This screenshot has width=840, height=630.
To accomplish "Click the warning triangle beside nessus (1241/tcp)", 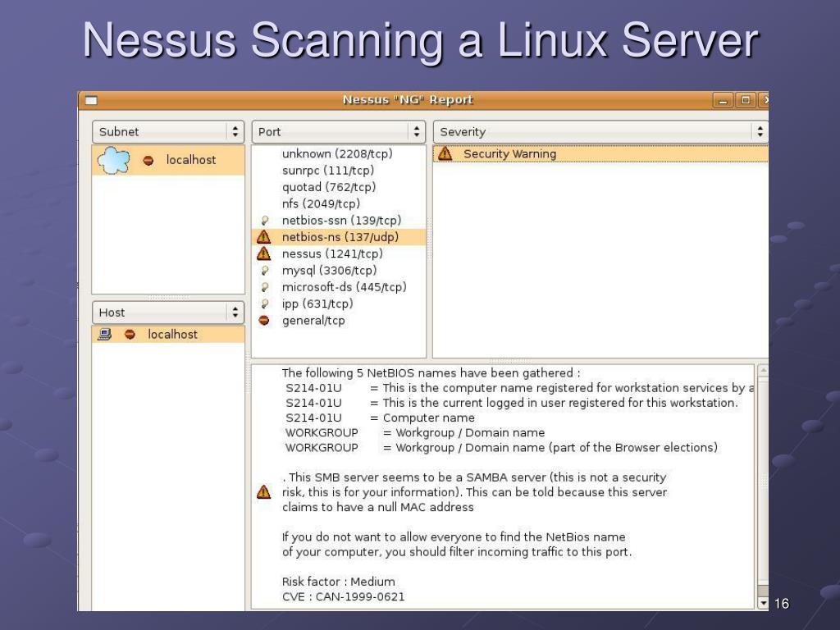I will 263,253.
